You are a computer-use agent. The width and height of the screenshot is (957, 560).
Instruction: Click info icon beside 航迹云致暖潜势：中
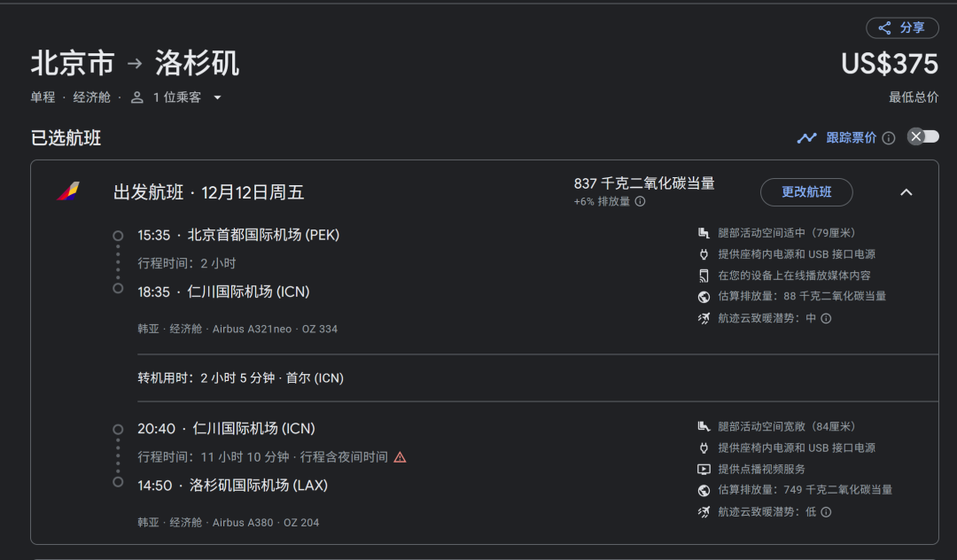click(826, 318)
